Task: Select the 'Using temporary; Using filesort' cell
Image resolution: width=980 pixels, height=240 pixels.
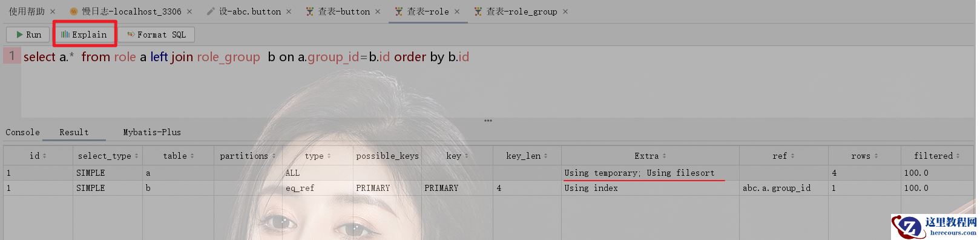Action: click(x=650, y=173)
